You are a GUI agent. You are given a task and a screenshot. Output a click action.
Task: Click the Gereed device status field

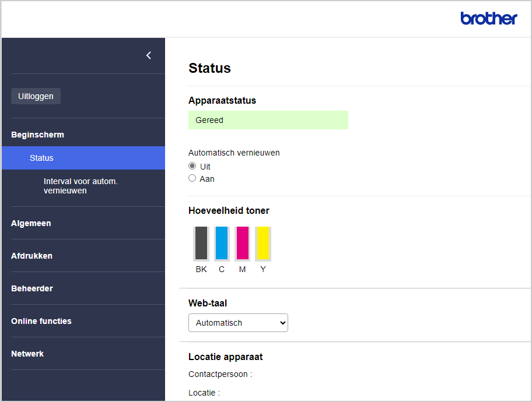tap(268, 120)
